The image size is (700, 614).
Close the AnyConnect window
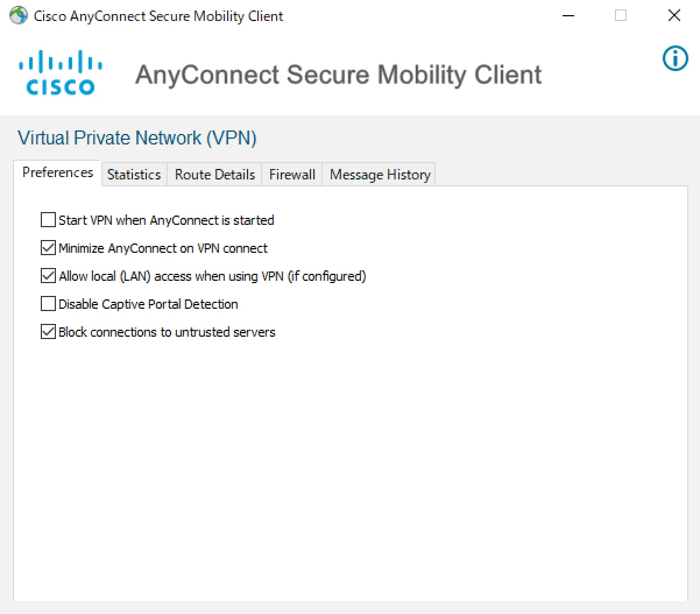pyautogui.click(x=674, y=16)
